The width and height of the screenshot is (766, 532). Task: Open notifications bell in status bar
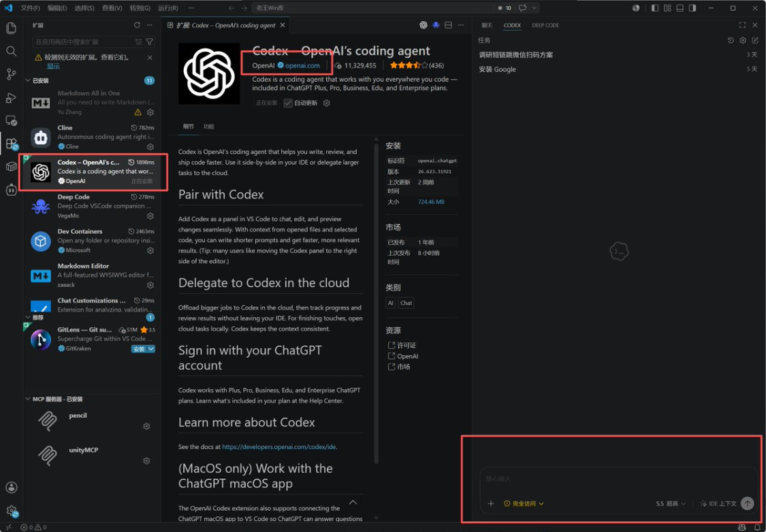pos(756,528)
